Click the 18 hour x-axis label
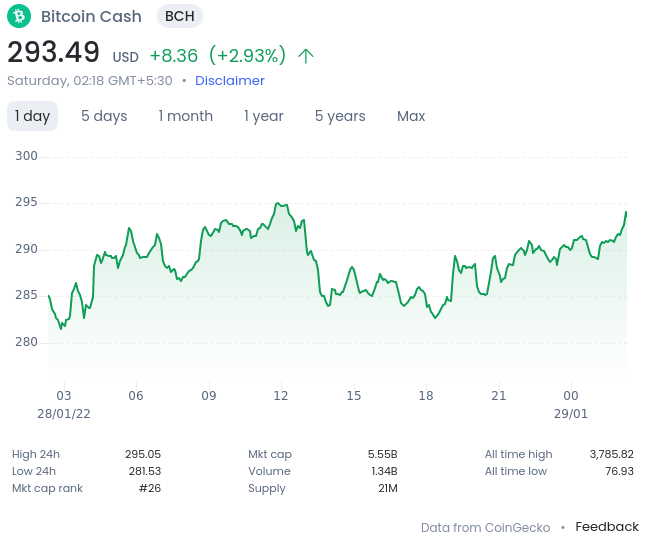The height and width of the screenshot is (538, 647). [426, 396]
